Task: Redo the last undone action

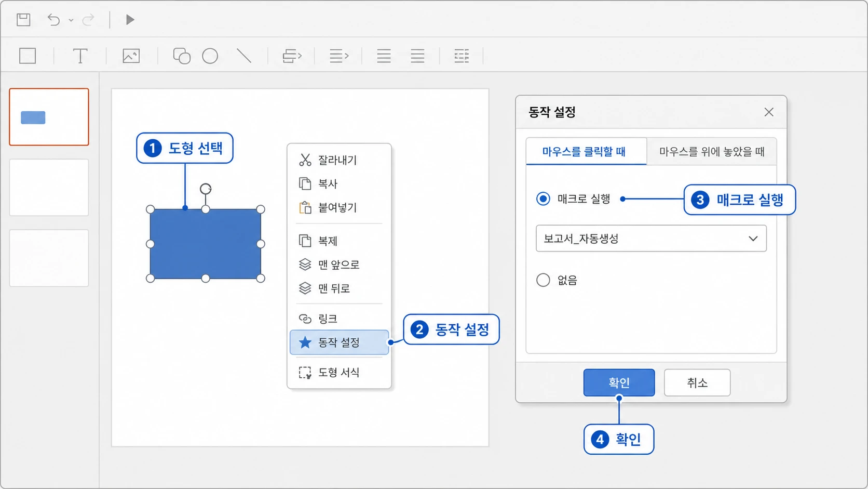Action: coord(88,20)
